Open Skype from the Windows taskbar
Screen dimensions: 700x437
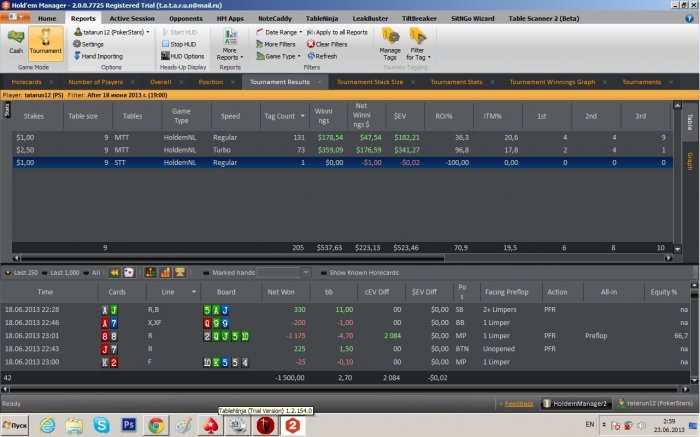tap(101, 425)
